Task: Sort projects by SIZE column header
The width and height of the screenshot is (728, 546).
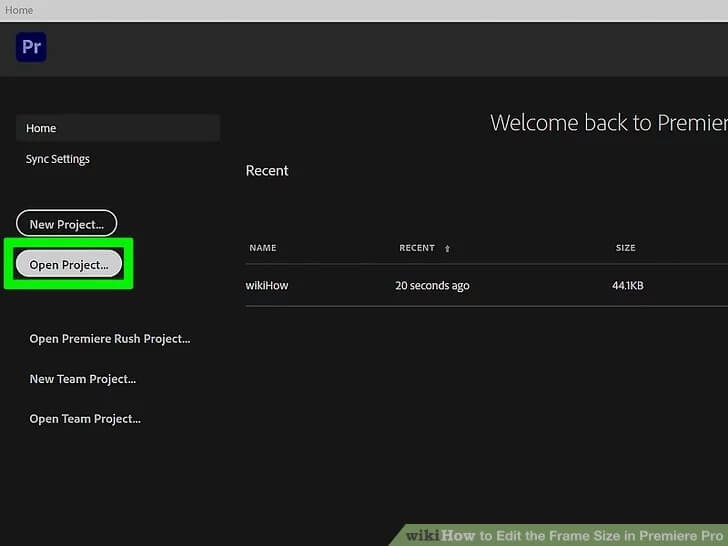Action: 625,248
